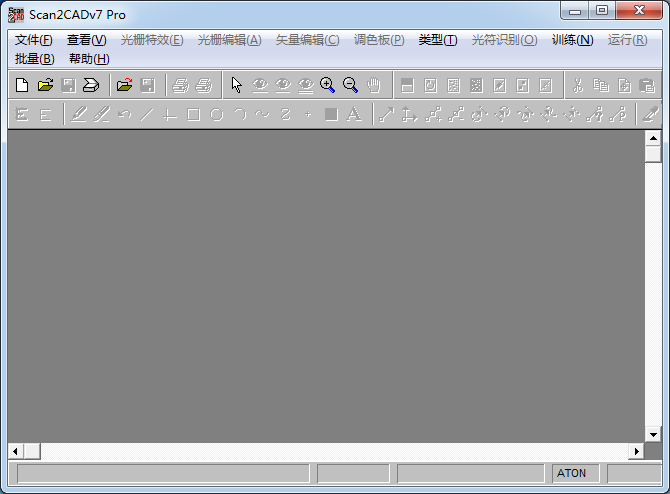Click the folder icon with the red arrow

pyautogui.click(x=124, y=85)
